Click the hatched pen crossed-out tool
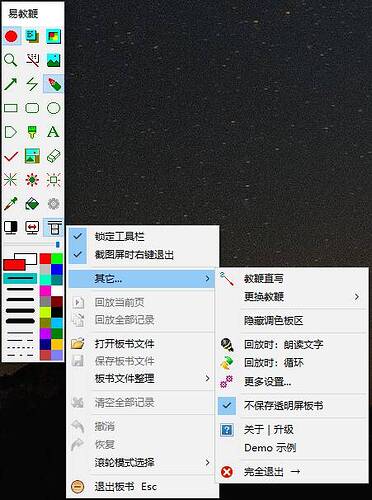 click(32, 60)
